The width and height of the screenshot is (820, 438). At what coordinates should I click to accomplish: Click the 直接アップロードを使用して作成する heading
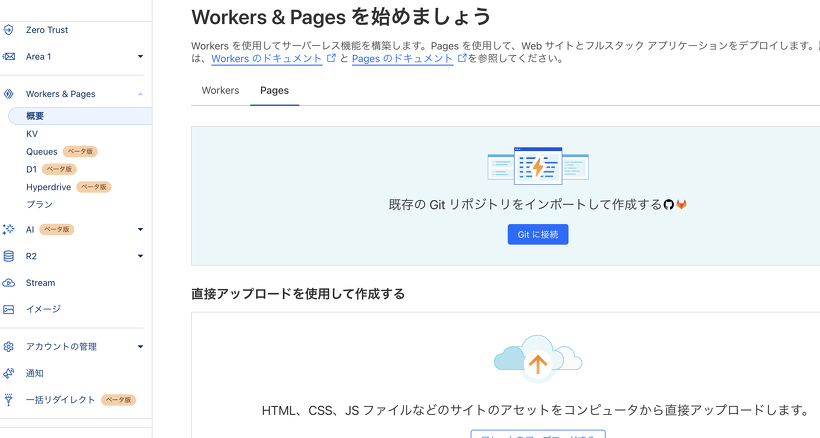(298, 294)
